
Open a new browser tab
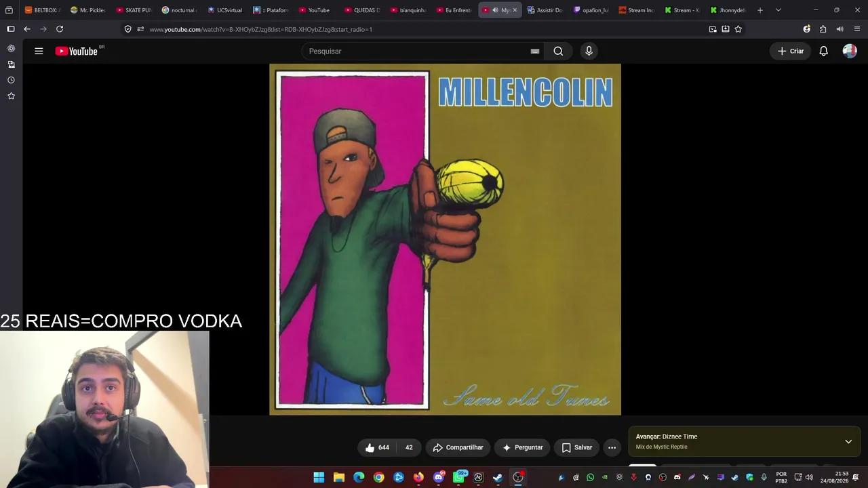760,10
